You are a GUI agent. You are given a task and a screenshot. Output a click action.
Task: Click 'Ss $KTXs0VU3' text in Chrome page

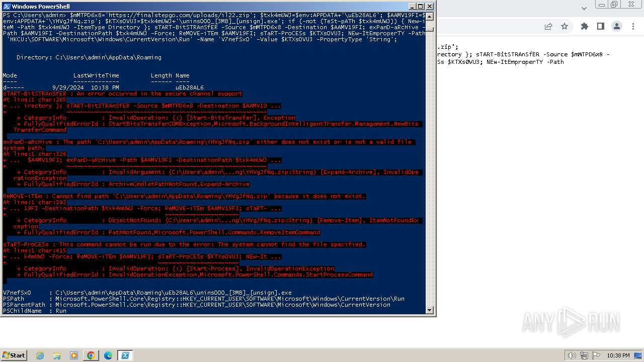(x=458, y=62)
